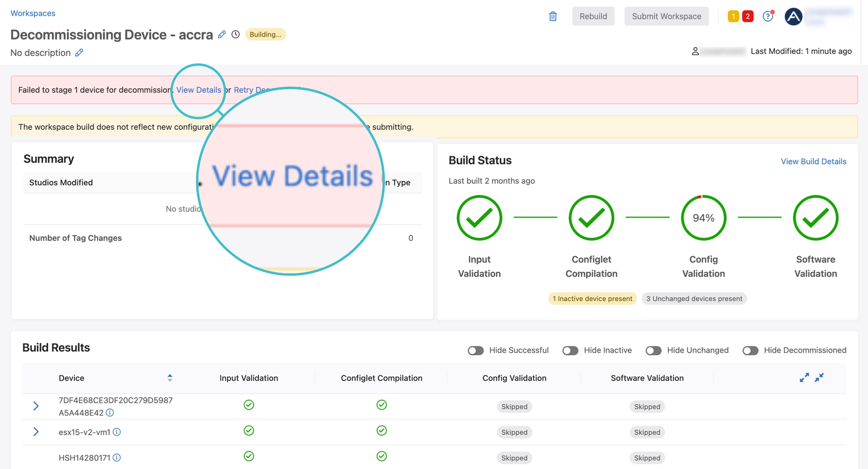Viewport: 868px width, 469px height.
Task: Open help via the question mark icon
Action: [768, 16]
